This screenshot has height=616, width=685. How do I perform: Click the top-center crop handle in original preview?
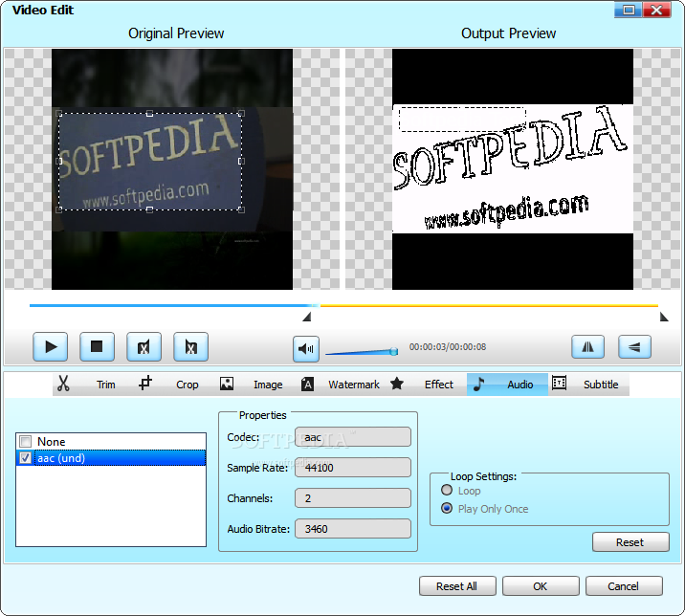(149, 114)
